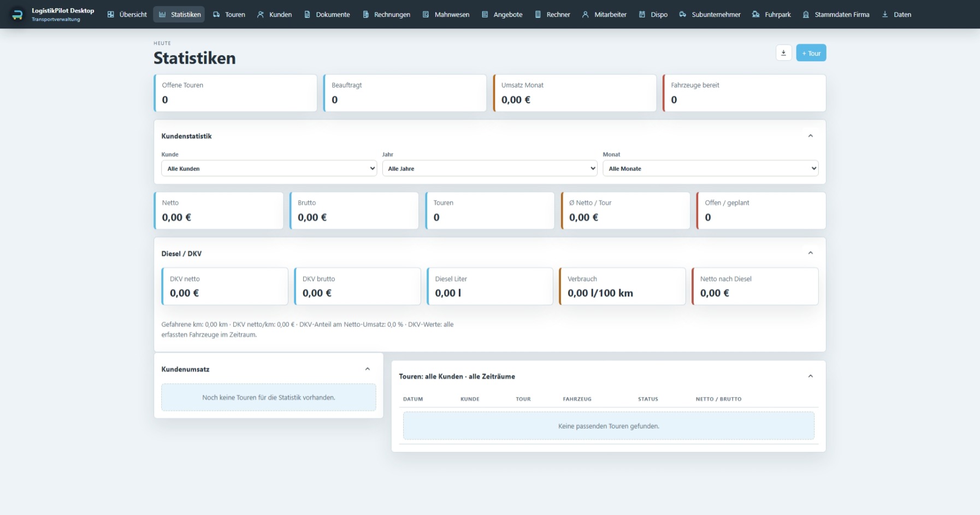Click the Netto statistic card
This screenshot has height=515, width=980.
pyautogui.click(x=219, y=210)
